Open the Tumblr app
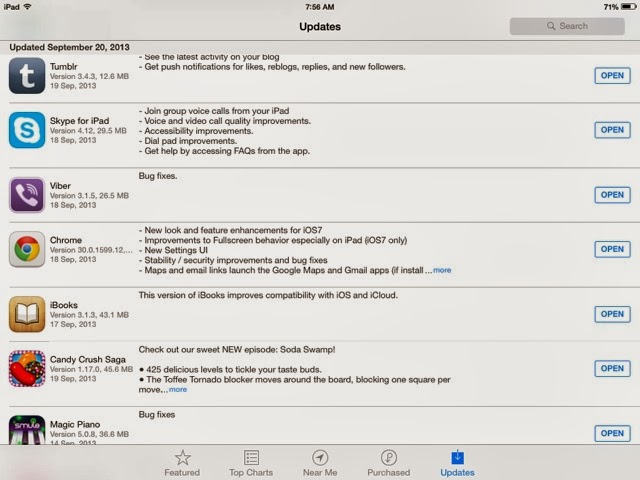Viewport: 640px width, 480px height. [612, 76]
